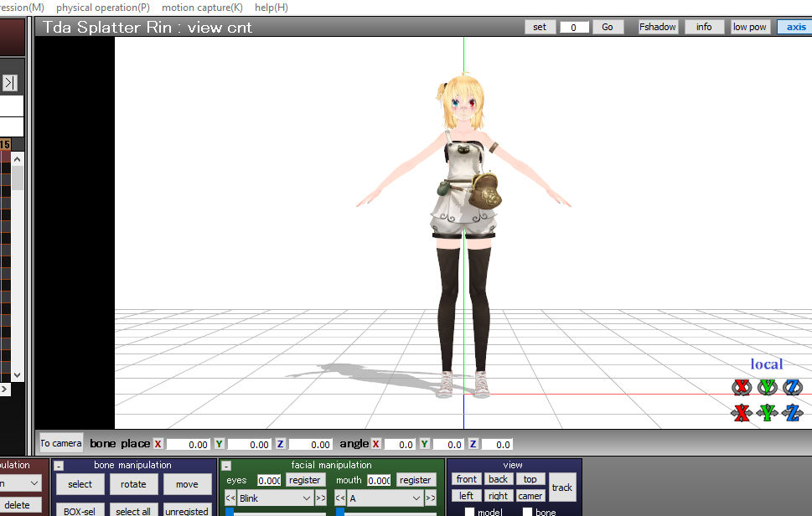Open the model manipulation dropdown
812x516 pixels.
click(19, 483)
